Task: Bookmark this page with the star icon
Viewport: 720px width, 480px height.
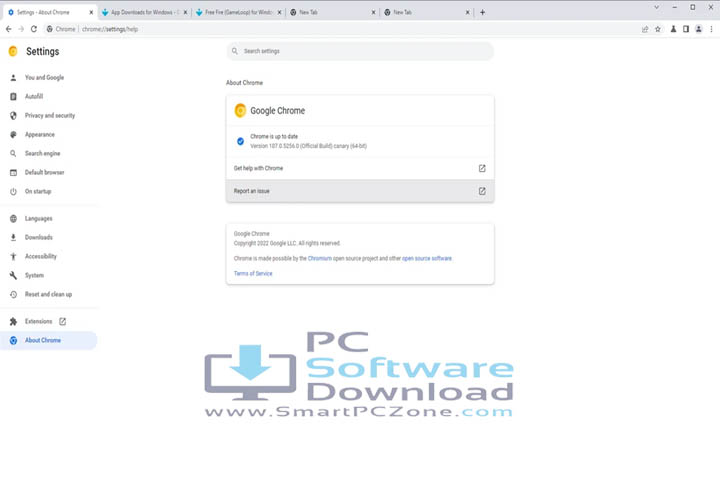Action: pyautogui.click(x=658, y=29)
